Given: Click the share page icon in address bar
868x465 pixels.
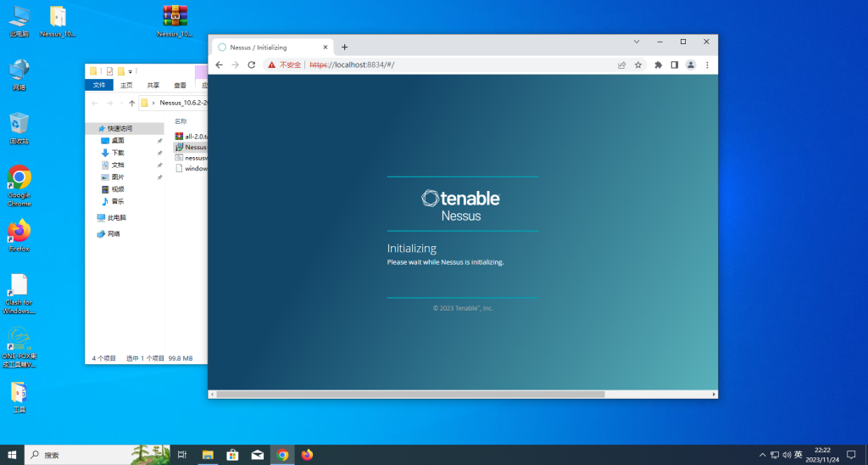Looking at the screenshot, I should (x=622, y=64).
